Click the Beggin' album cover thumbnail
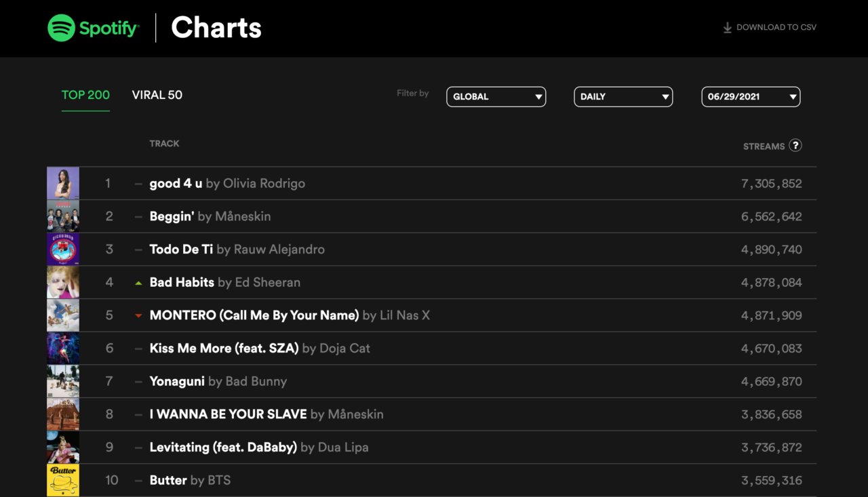Viewport: 868px width, 497px height. [x=63, y=216]
